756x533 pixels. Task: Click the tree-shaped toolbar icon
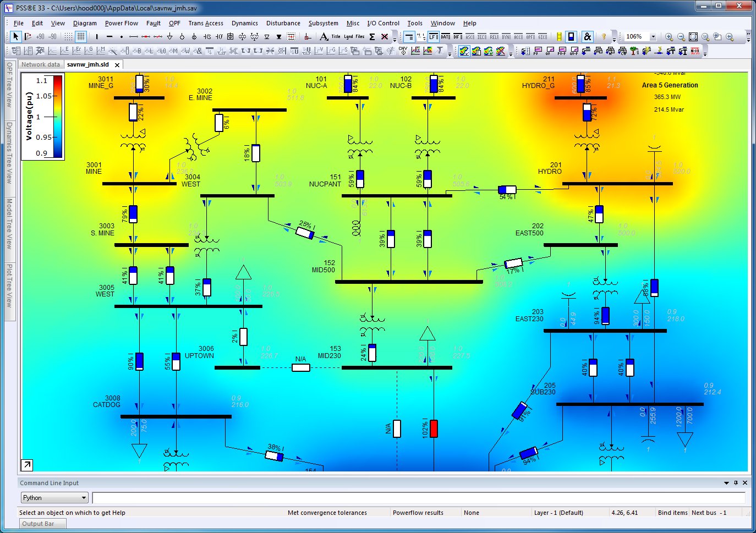tap(634, 51)
